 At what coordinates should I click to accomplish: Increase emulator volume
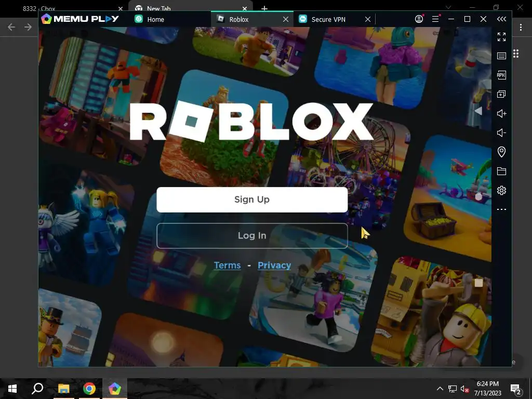(501, 113)
